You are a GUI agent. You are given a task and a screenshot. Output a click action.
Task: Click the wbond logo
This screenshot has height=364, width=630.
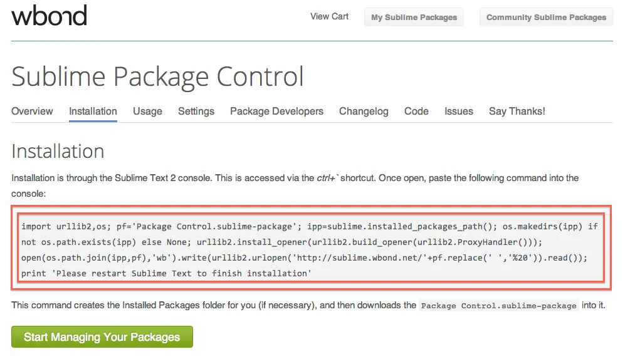pyautogui.click(x=49, y=16)
